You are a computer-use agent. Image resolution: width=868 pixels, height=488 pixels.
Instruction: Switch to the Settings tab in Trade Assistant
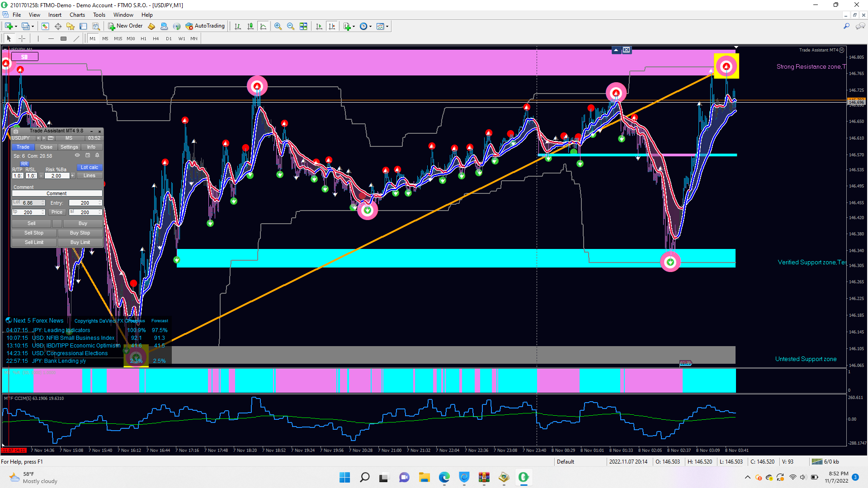pos(69,147)
